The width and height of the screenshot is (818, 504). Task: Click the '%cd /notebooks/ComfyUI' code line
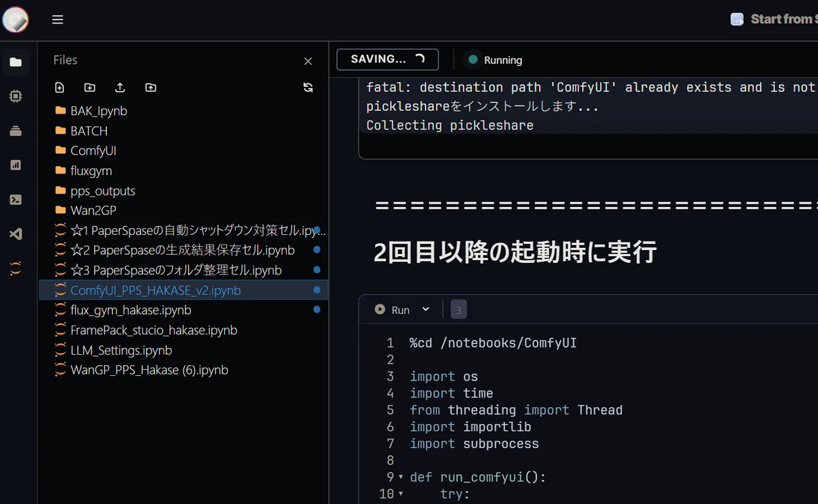coord(494,343)
